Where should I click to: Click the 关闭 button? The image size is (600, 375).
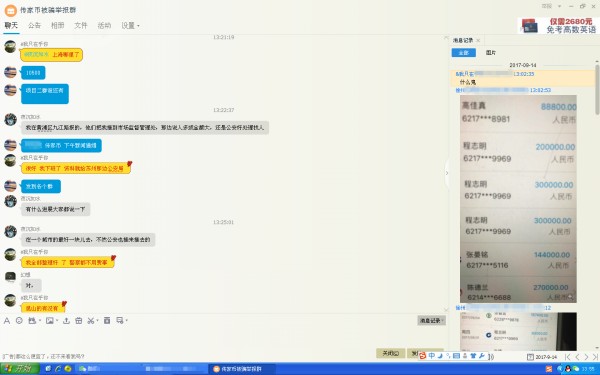click(390, 353)
